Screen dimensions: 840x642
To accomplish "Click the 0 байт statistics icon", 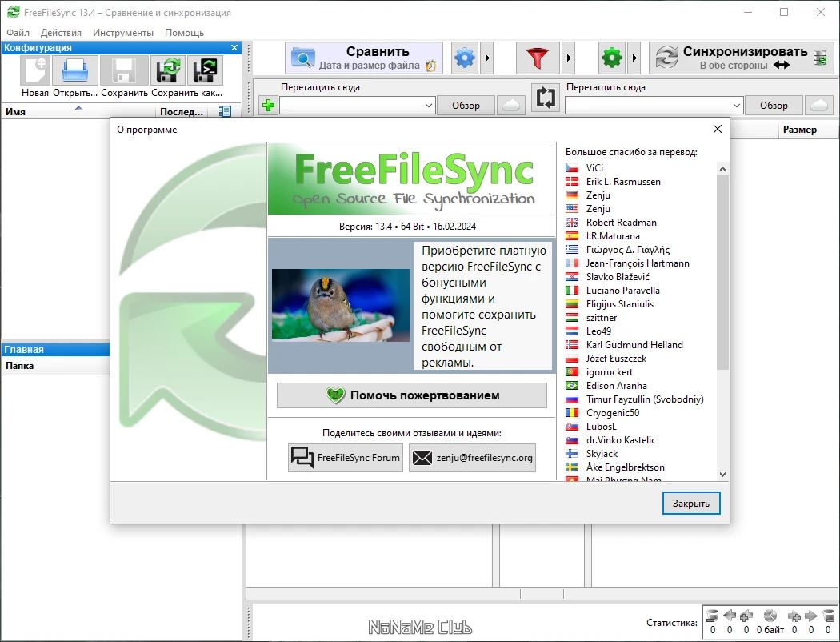I will click(770, 616).
